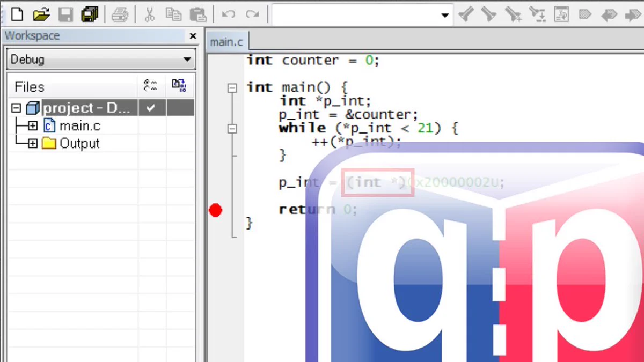Close the Workspace panel

click(193, 36)
